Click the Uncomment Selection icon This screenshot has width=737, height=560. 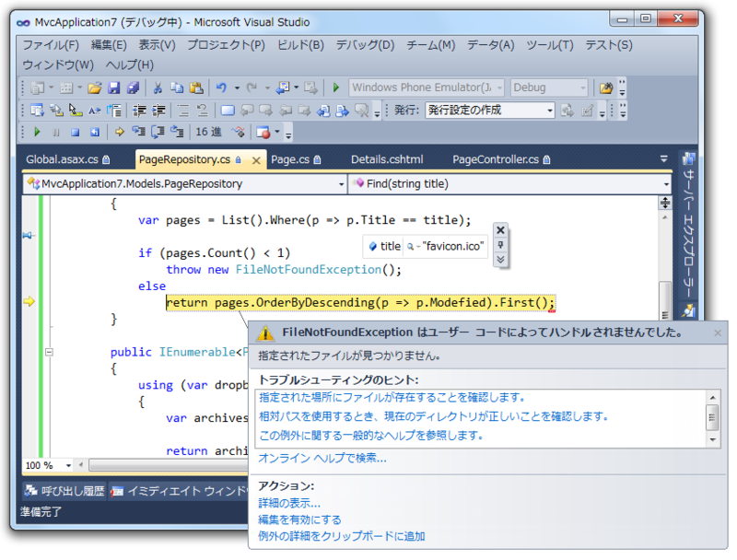point(202,111)
